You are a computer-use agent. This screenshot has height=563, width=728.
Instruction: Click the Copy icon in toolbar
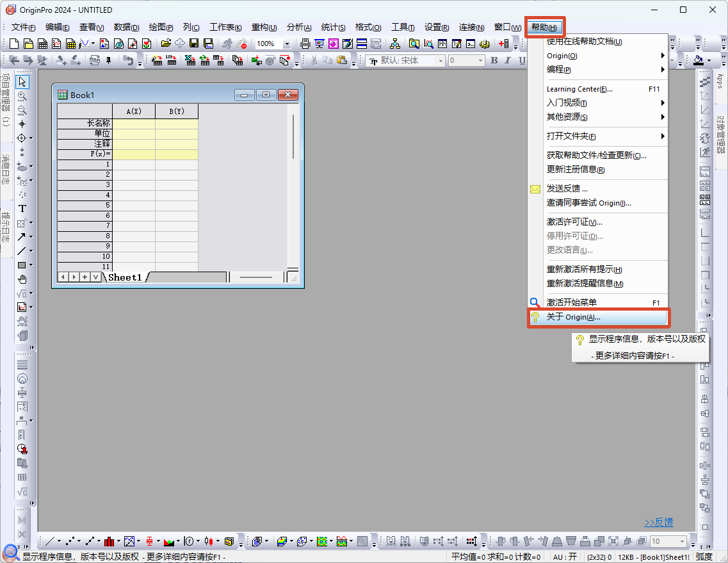pos(328,60)
